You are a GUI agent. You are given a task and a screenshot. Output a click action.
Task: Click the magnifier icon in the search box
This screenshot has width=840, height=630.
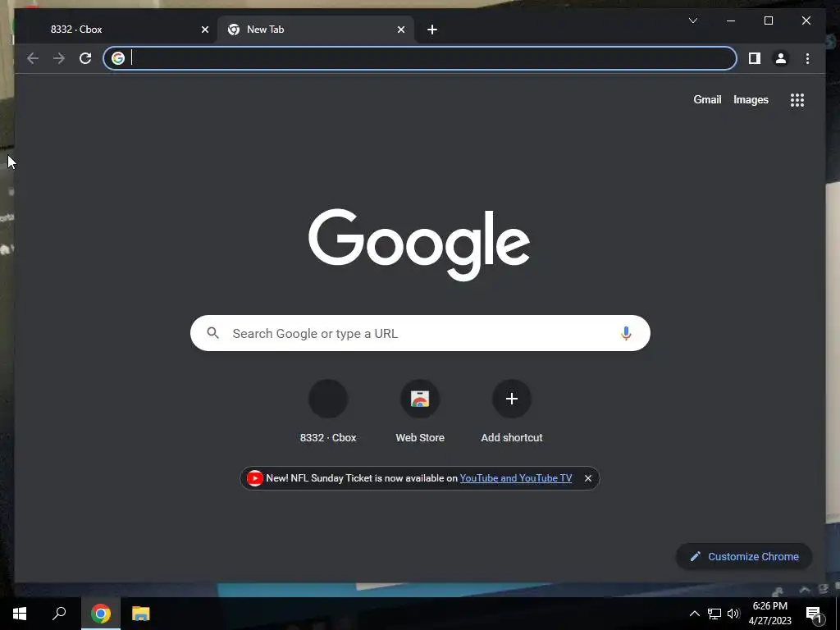click(x=212, y=333)
